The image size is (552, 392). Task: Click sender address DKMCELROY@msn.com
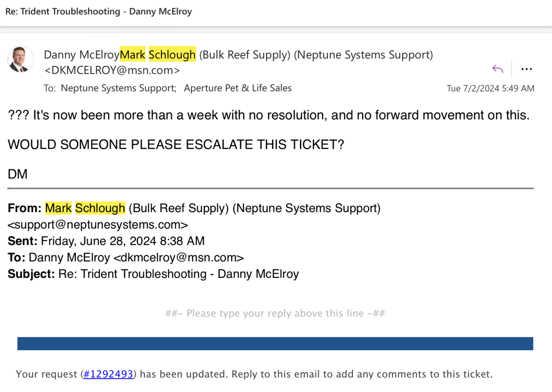[x=112, y=70]
